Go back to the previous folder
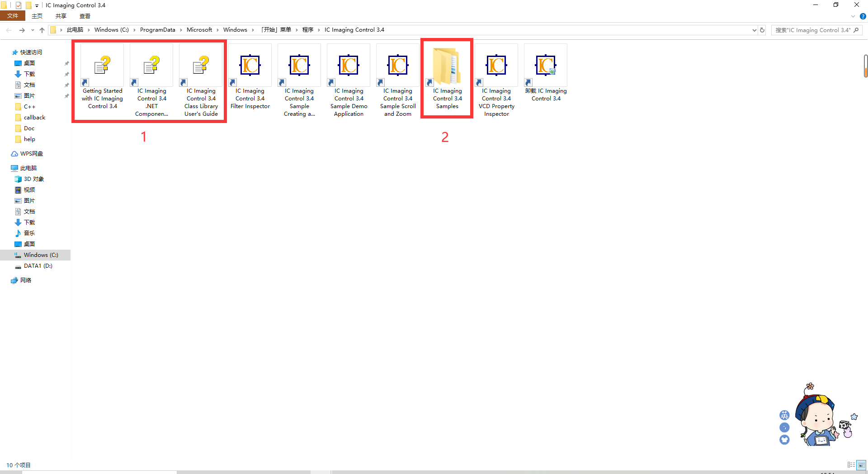868x474 pixels. 9,30
